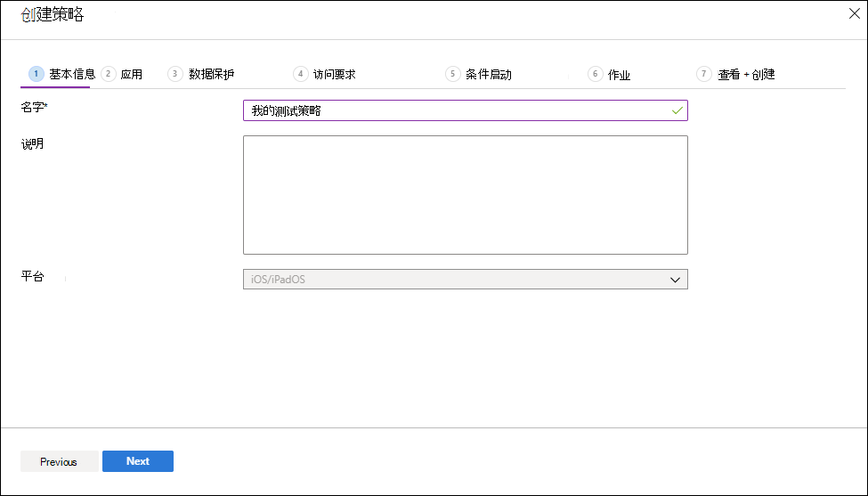This screenshot has width=868, height=496.
Task: Click the 名字 input containing 我的测试策略
Action: click(x=465, y=110)
